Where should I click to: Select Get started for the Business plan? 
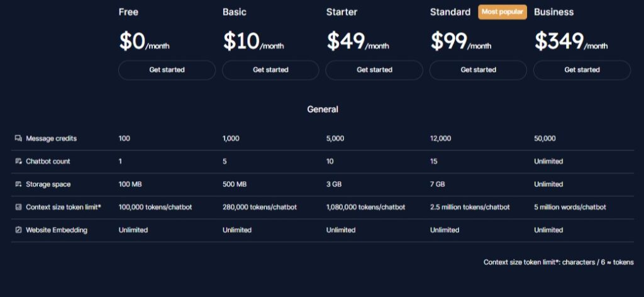tap(582, 70)
